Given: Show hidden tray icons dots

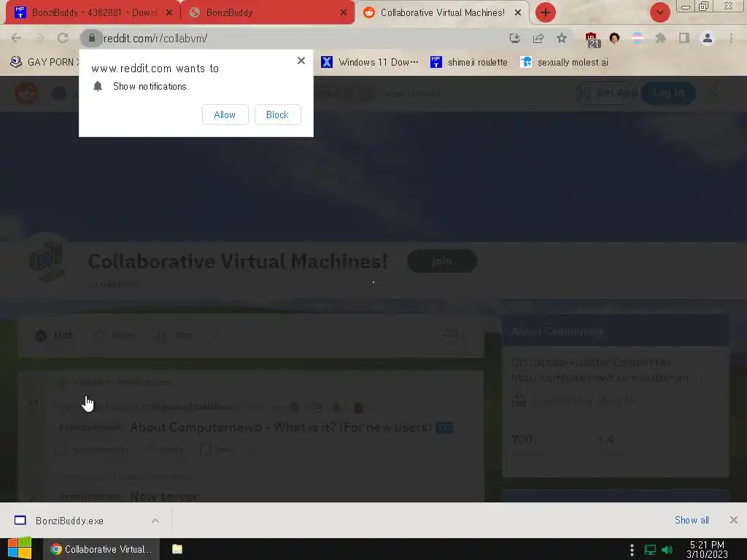Looking at the screenshot, I should pyautogui.click(x=632, y=550).
